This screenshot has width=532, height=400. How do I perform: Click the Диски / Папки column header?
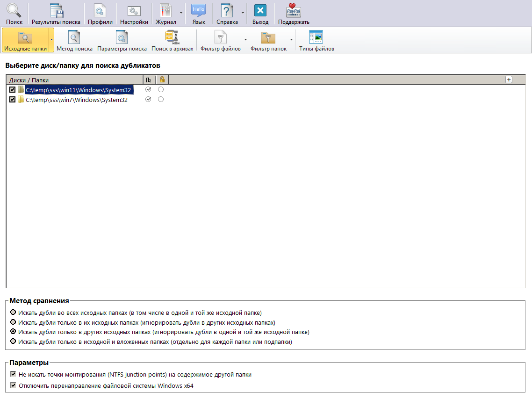coord(75,80)
